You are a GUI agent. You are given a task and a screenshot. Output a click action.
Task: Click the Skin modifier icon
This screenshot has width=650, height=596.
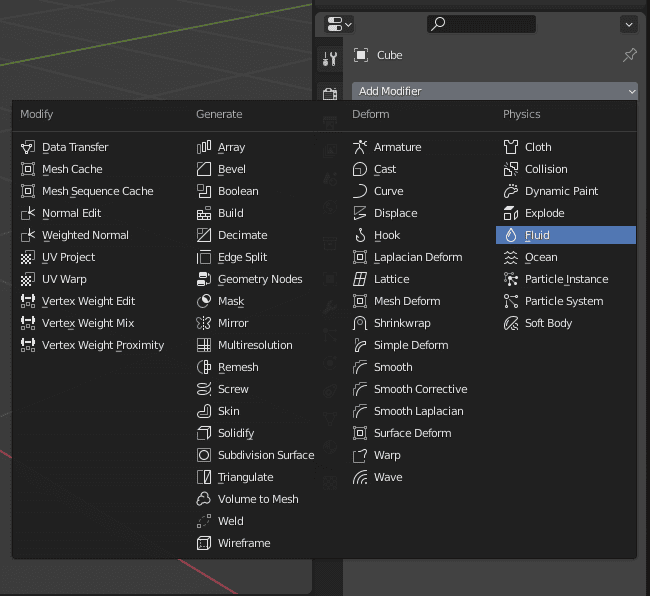click(204, 411)
